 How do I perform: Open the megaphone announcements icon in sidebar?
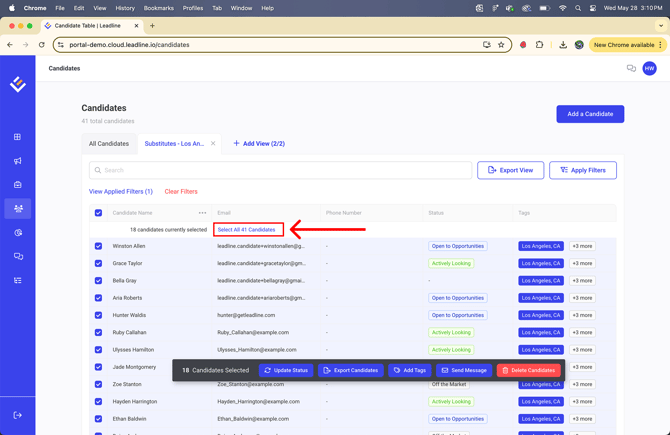coord(17,161)
